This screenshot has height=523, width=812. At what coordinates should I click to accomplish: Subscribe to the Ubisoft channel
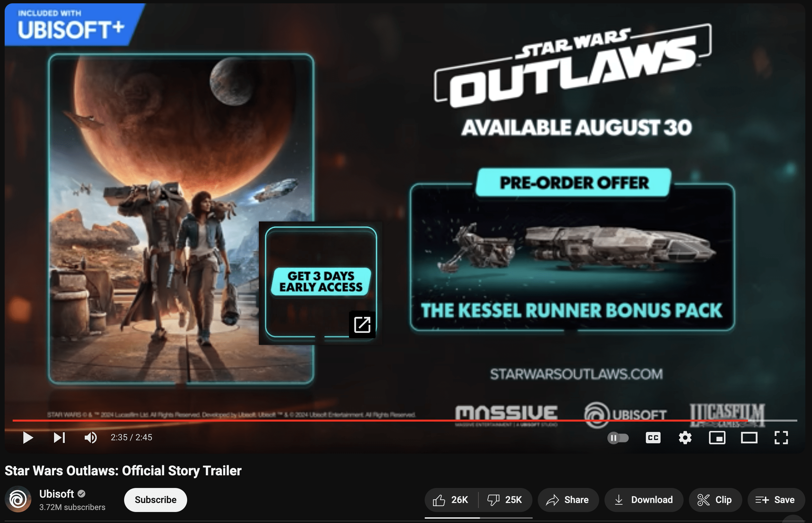tap(155, 500)
